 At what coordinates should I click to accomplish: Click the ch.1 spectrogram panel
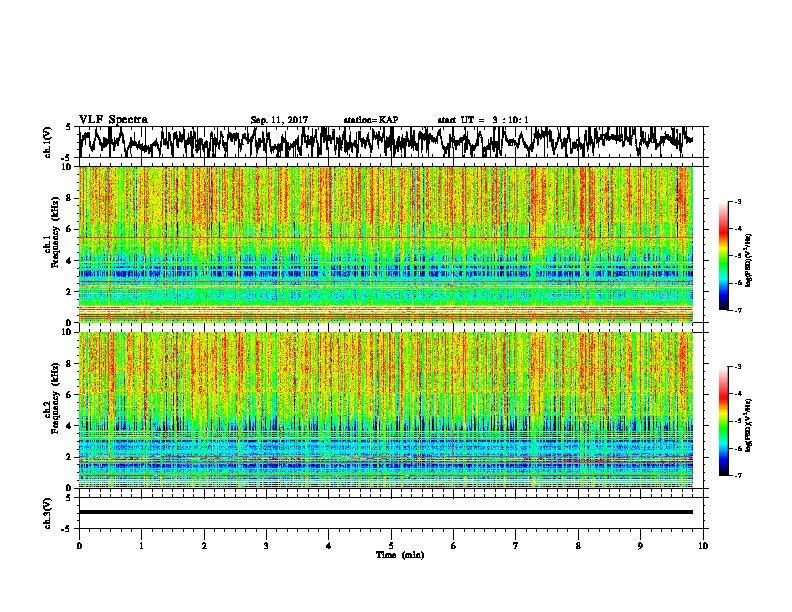[x=386, y=244]
